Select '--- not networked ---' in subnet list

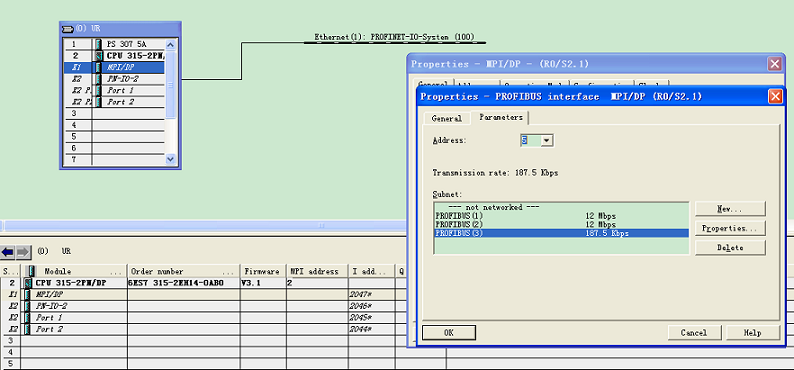(561, 207)
